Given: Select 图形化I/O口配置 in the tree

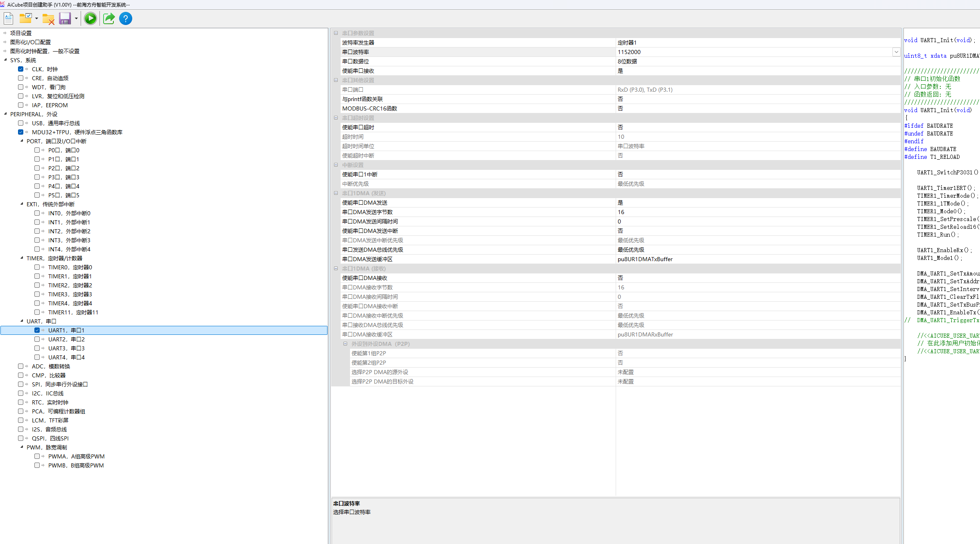Looking at the screenshot, I should (x=30, y=42).
